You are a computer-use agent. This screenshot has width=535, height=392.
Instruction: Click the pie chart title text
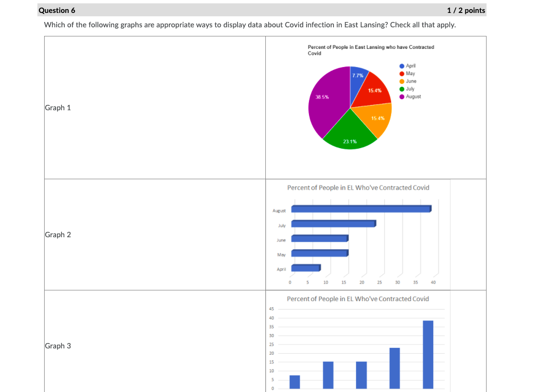[x=370, y=50]
